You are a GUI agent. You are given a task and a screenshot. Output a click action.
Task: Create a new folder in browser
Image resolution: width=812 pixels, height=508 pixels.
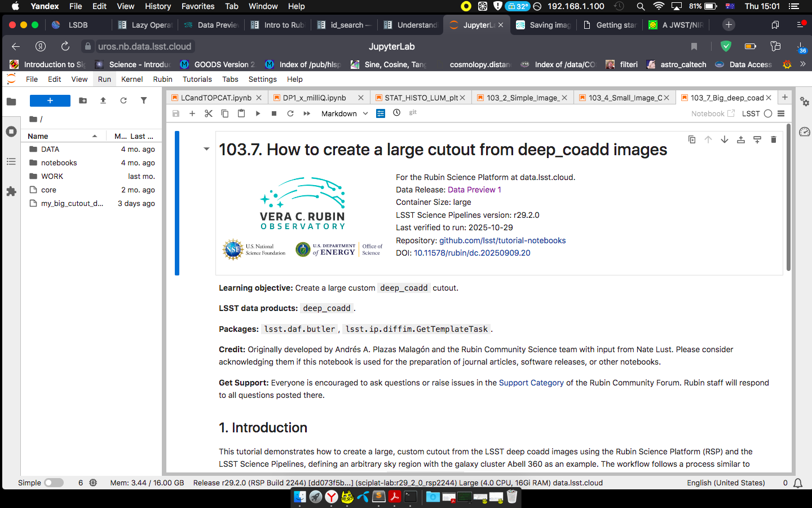[83, 100]
